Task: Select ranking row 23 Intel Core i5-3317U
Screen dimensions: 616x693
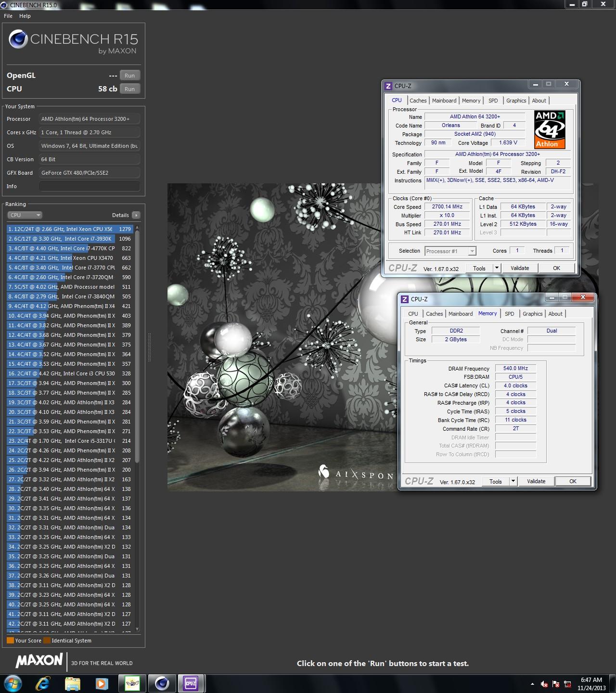Action: (69, 441)
